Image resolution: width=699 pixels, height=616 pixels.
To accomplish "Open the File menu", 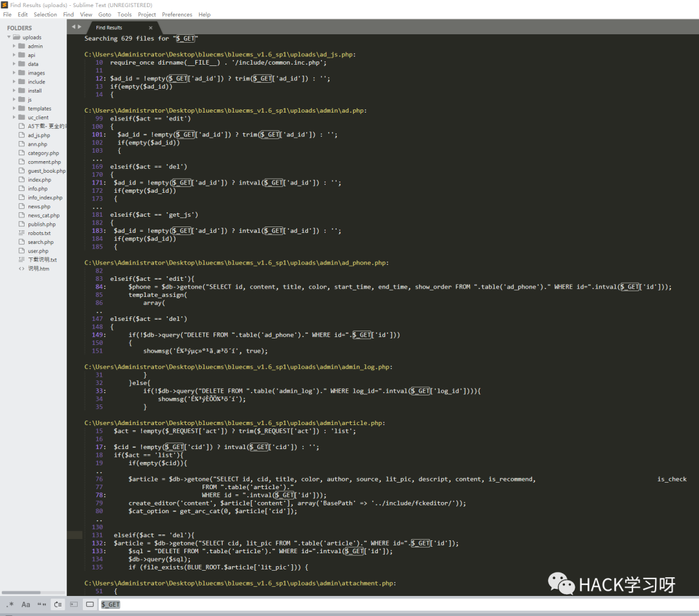I will point(8,14).
